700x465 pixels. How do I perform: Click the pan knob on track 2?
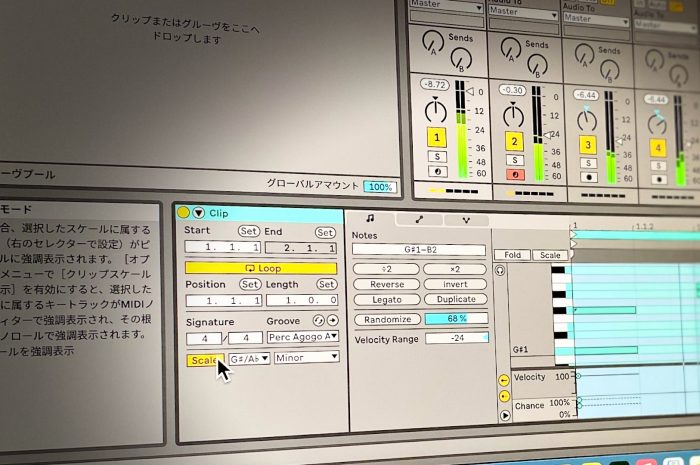point(513,115)
